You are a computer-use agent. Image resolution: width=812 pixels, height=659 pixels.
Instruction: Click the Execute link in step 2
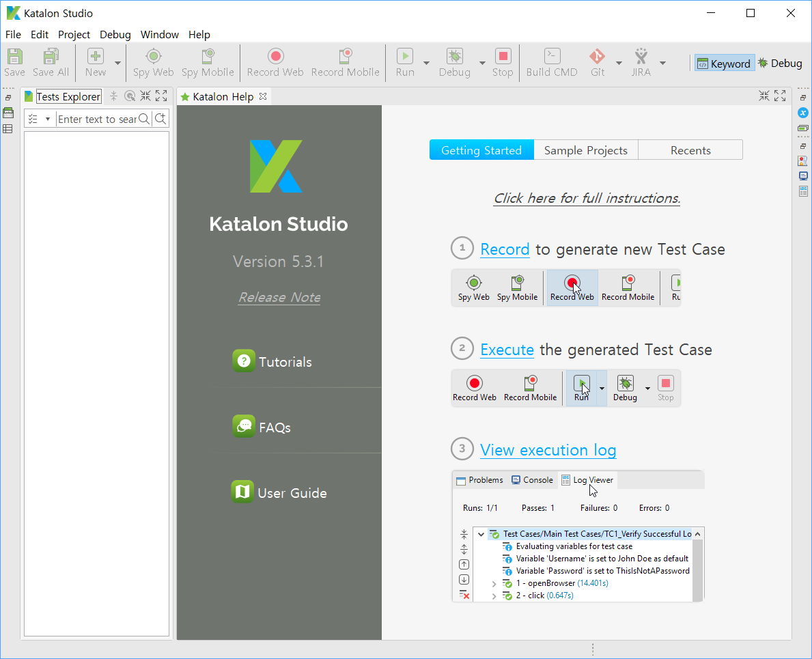pyautogui.click(x=507, y=350)
